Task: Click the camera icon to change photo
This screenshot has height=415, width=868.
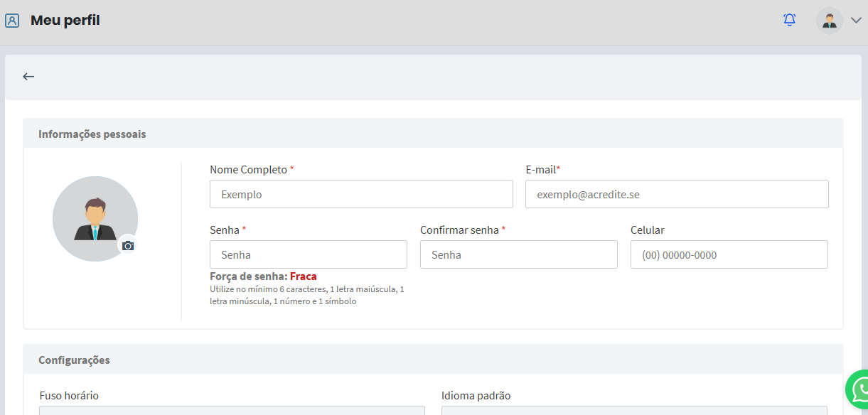Action: pyautogui.click(x=128, y=245)
